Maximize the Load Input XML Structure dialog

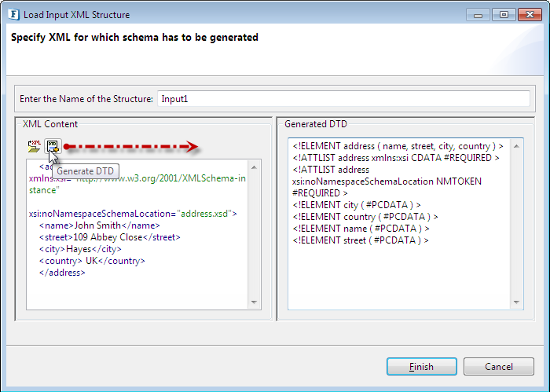click(x=503, y=14)
